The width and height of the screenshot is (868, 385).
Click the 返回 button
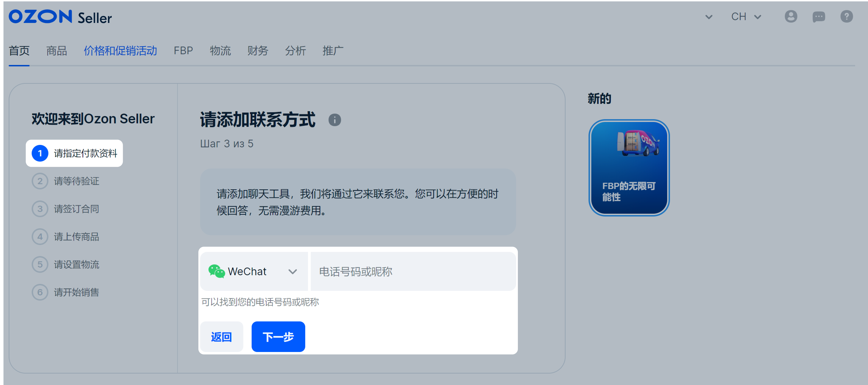[221, 337]
